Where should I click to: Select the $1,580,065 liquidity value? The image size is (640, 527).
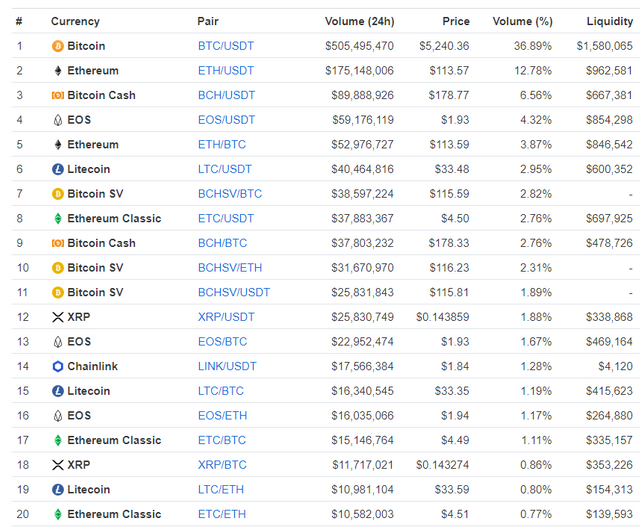604,46
